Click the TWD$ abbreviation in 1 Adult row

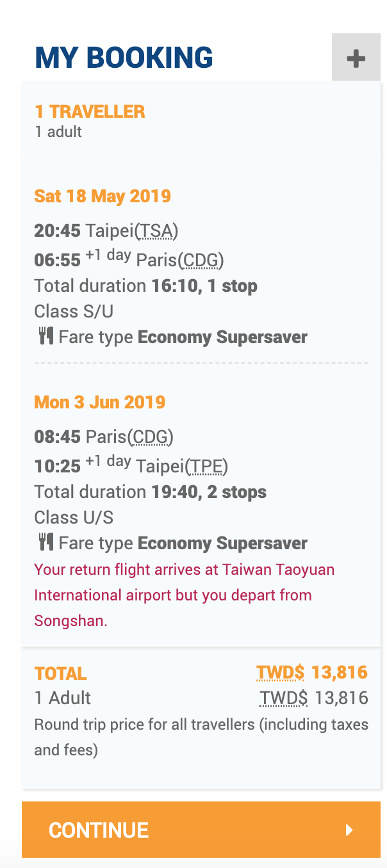(x=283, y=698)
